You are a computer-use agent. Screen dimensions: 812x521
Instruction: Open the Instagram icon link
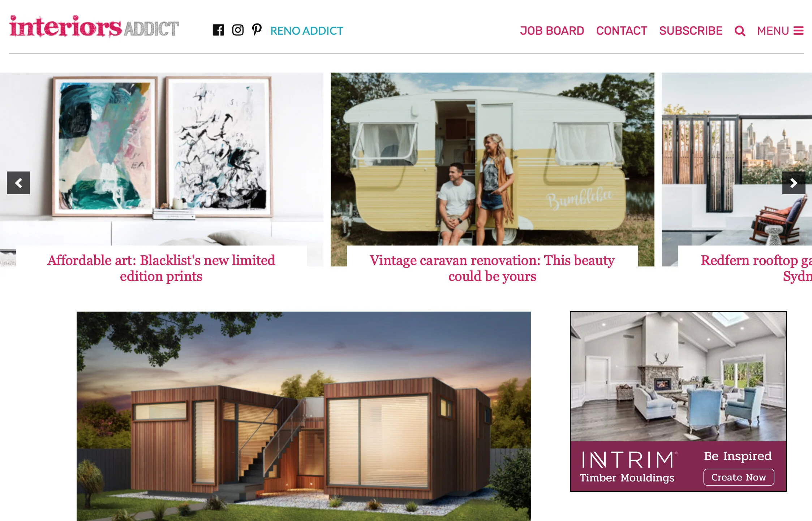pos(238,30)
